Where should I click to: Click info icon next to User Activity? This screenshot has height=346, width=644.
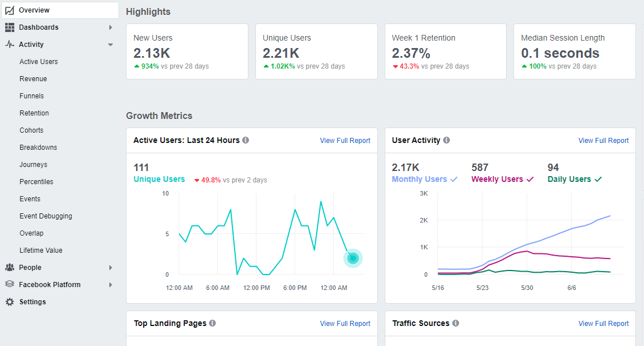pyautogui.click(x=447, y=140)
